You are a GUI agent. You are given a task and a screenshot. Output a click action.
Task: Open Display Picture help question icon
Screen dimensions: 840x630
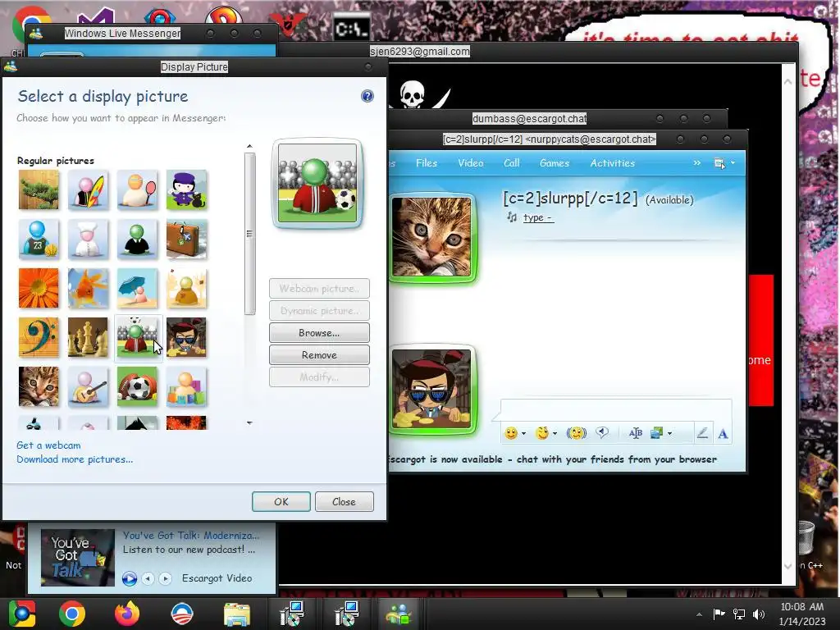(x=367, y=96)
